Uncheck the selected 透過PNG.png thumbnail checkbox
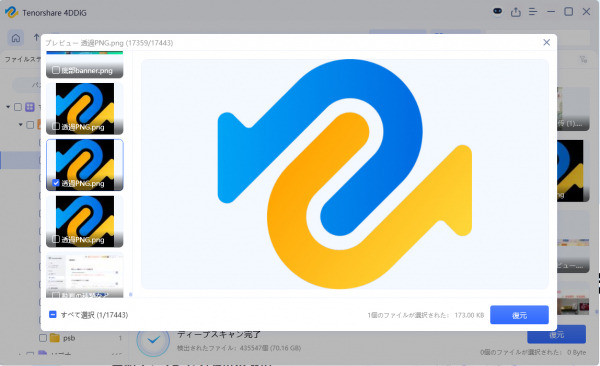The image size is (600, 366). click(x=56, y=183)
